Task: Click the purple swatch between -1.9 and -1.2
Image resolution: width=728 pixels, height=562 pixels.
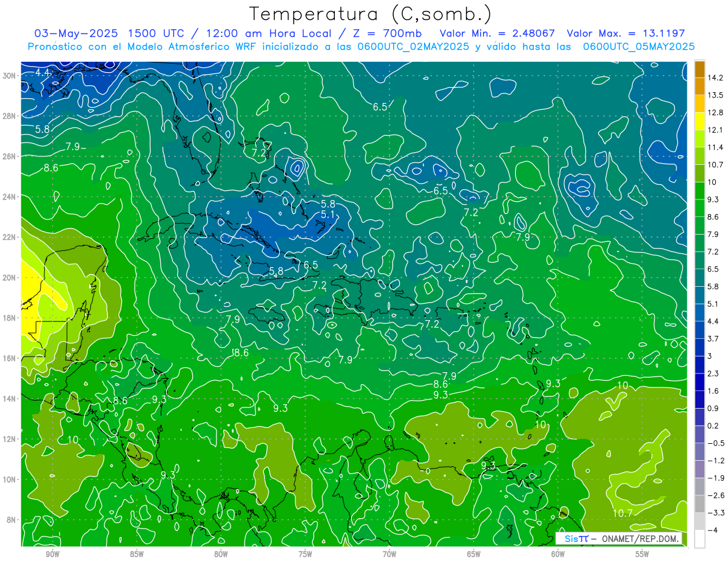Action: [x=699, y=469]
